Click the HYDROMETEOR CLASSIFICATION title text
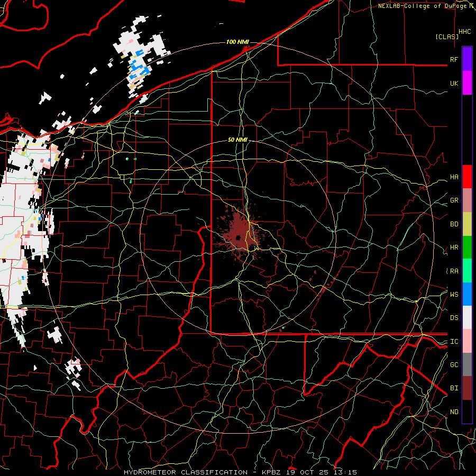476x476 pixels. pyautogui.click(x=186, y=472)
